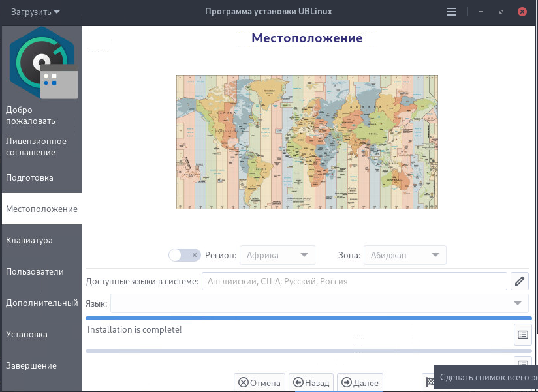
Task: Maximize the installer window
Action: (x=501, y=12)
